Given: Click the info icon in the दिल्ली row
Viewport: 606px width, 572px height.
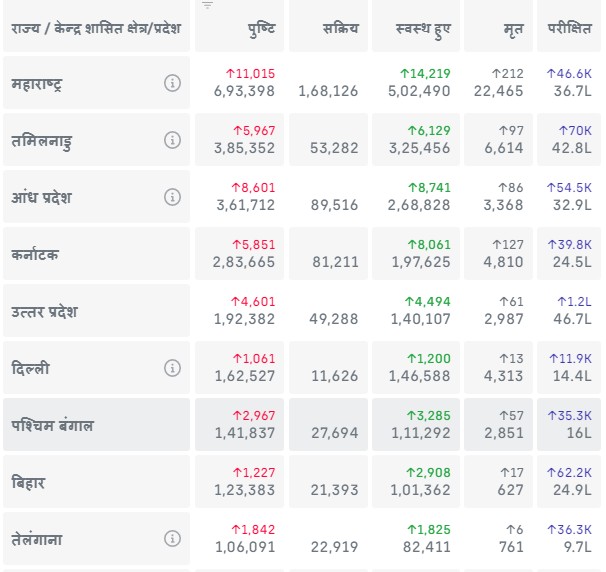Looking at the screenshot, I should coord(172,368).
